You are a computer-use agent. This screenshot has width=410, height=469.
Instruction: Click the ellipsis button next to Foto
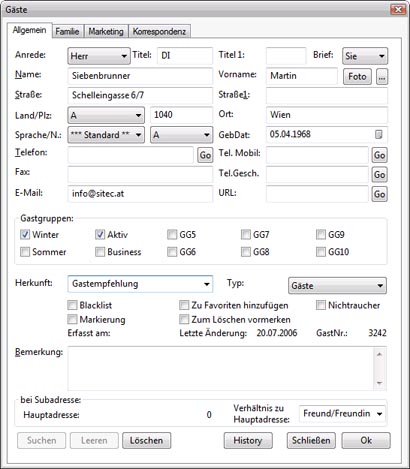point(382,77)
